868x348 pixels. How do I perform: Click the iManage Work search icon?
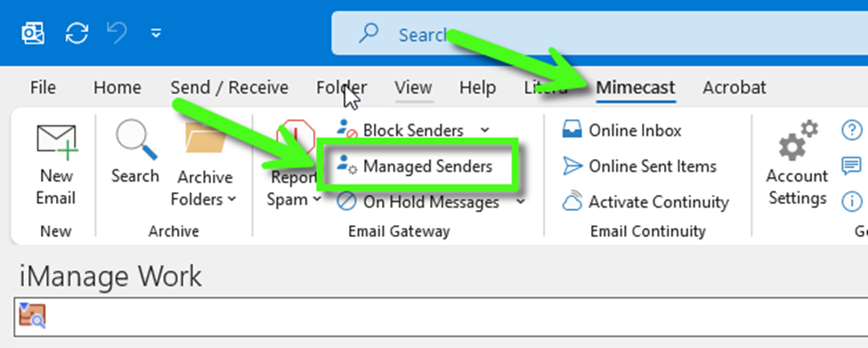click(x=32, y=316)
